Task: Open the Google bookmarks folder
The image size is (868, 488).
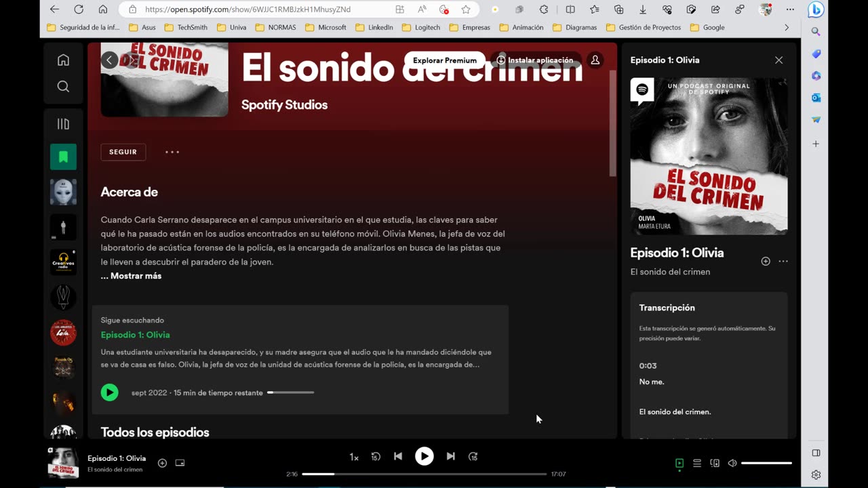Action: tap(707, 28)
